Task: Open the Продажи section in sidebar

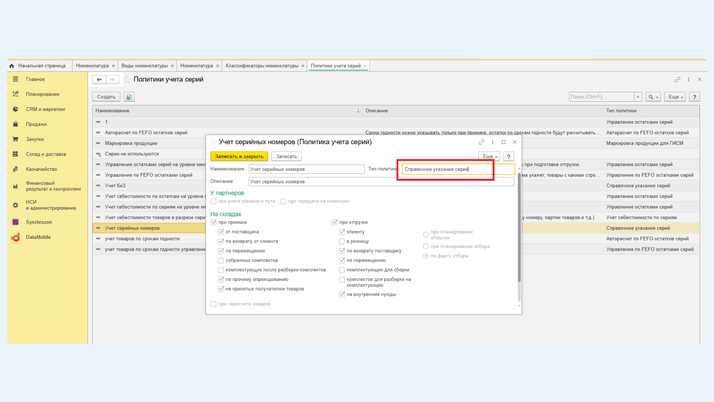Action: [36, 124]
